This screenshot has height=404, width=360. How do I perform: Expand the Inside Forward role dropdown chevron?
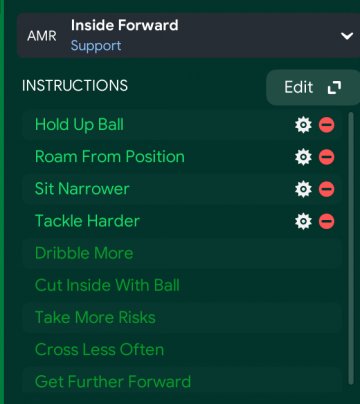(x=347, y=36)
